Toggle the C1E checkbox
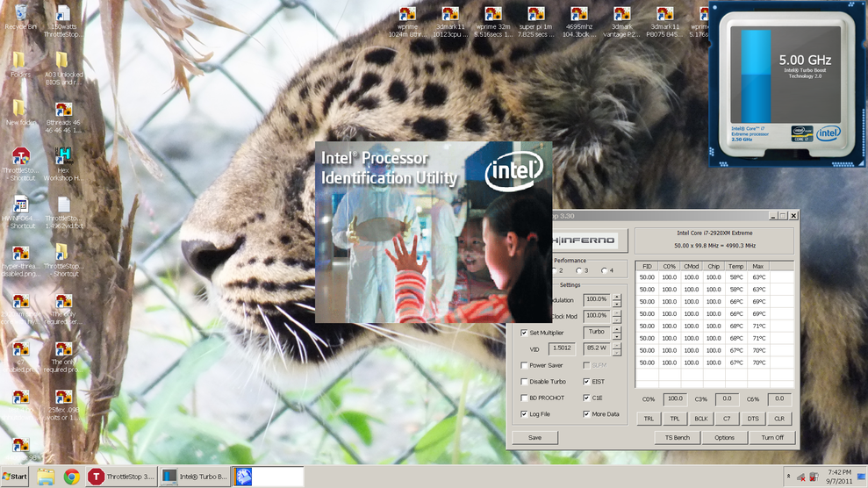Image resolution: width=868 pixels, height=488 pixels. pyautogui.click(x=586, y=398)
